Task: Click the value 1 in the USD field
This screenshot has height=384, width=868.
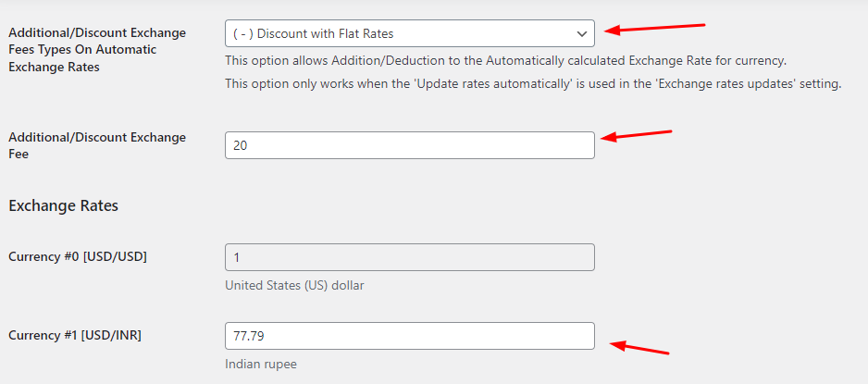Action: pos(236,257)
